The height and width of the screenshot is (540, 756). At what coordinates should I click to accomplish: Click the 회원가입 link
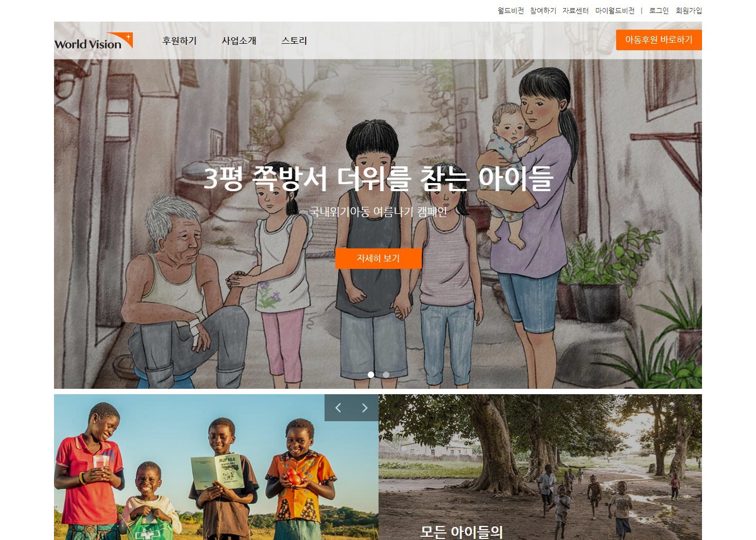click(689, 10)
